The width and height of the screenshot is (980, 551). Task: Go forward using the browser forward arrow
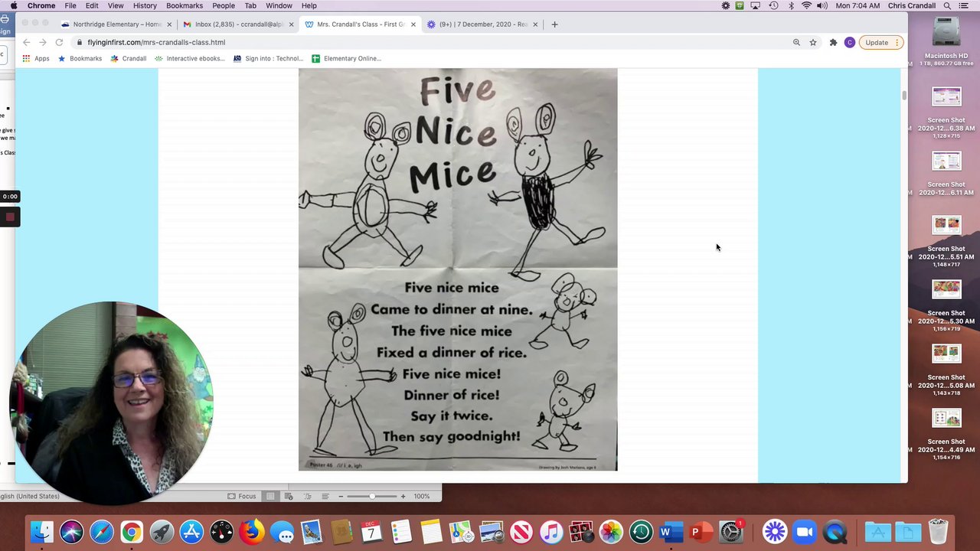point(43,42)
